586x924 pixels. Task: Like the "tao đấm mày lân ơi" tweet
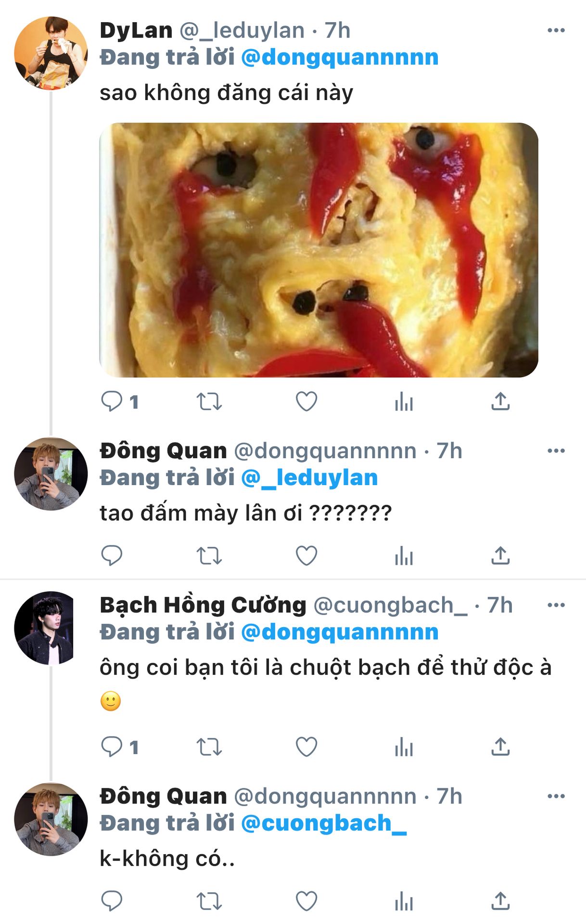click(x=306, y=556)
